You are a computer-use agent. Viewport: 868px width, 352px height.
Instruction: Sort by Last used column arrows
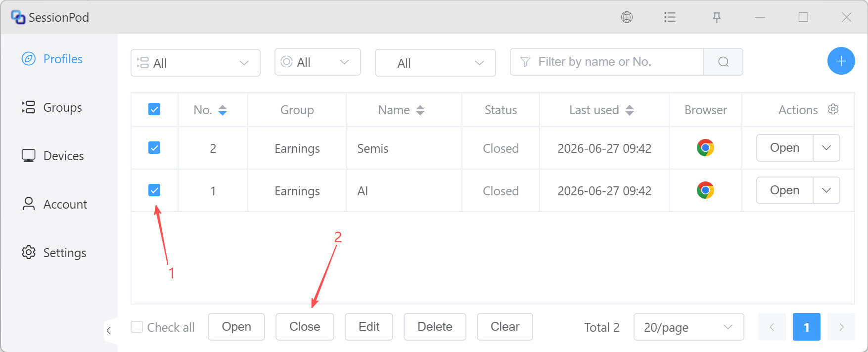pyautogui.click(x=629, y=110)
